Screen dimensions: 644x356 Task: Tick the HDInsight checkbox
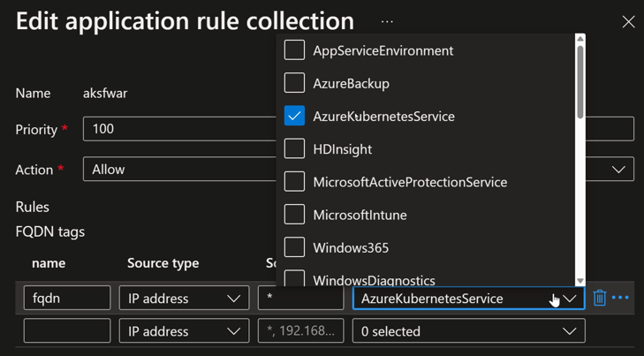click(x=294, y=148)
